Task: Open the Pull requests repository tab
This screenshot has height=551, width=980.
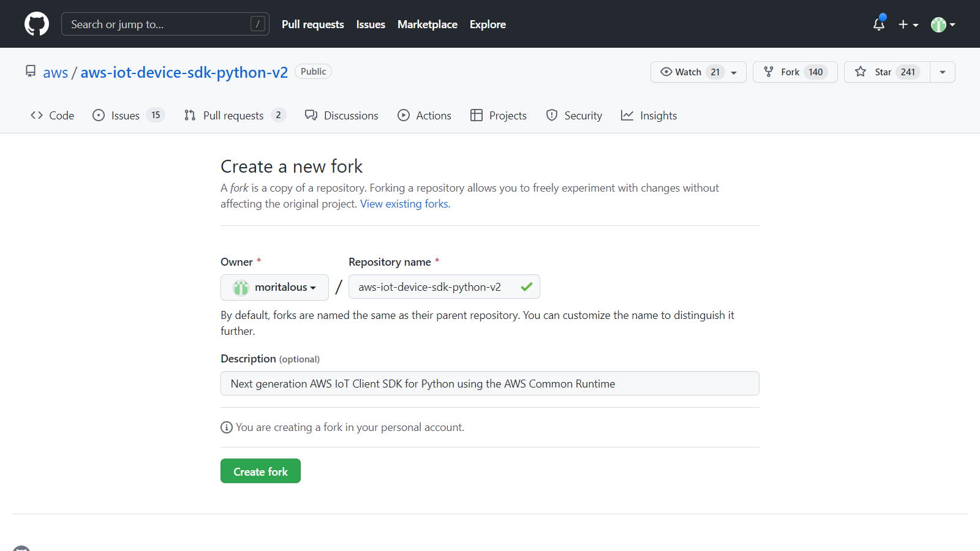Action: click(234, 115)
